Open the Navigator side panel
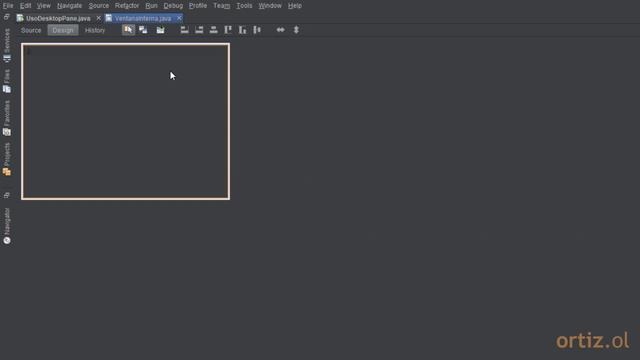This screenshot has height=360, width=640. coord(7,226)
